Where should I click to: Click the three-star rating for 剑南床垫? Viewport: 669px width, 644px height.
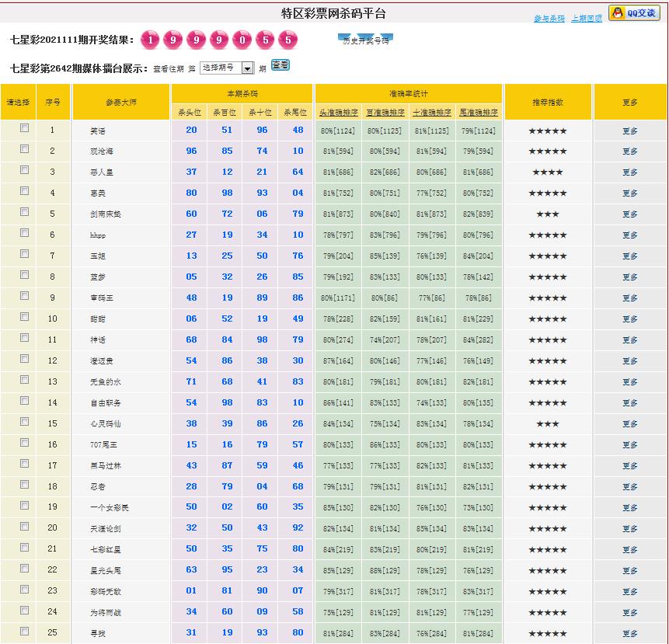coord(548,214)
